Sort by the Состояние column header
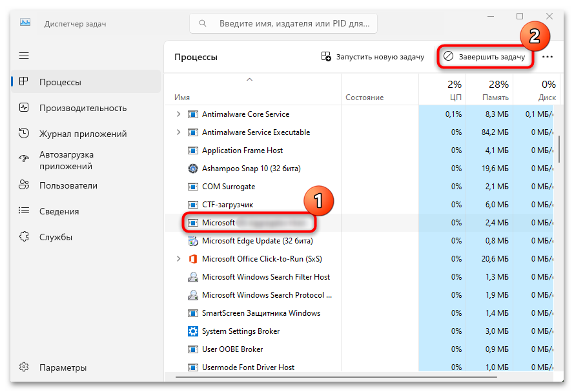574x392 pixels. [380, 90]
